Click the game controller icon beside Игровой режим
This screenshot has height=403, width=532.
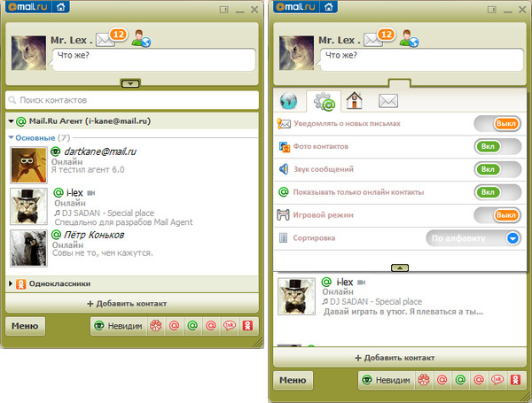[283, 215]
